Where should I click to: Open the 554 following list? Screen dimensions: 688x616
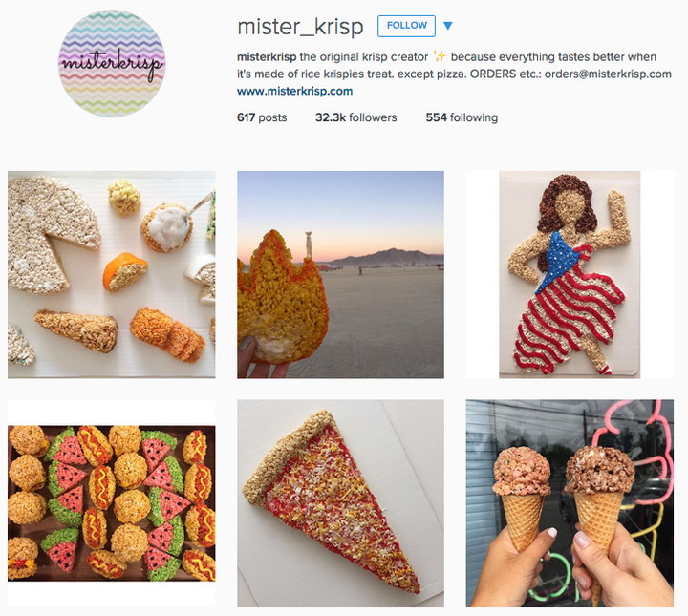(x=462, y=117)
